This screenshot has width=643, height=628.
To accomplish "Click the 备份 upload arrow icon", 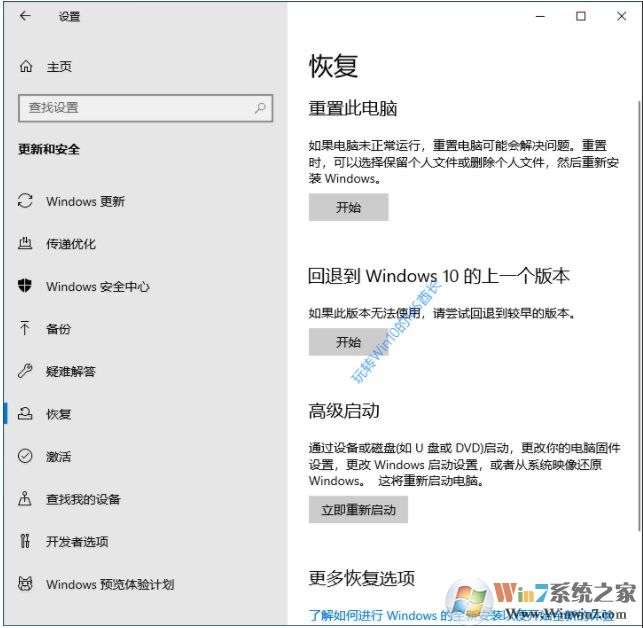I will click(x=25, y=328).
